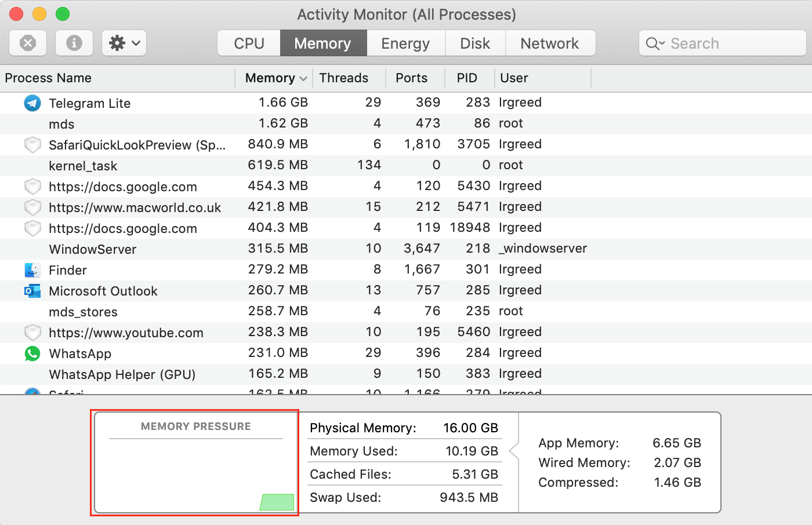Click the Memory Pressure graph green bar
The image size is (812, 525).
point(277,502)
